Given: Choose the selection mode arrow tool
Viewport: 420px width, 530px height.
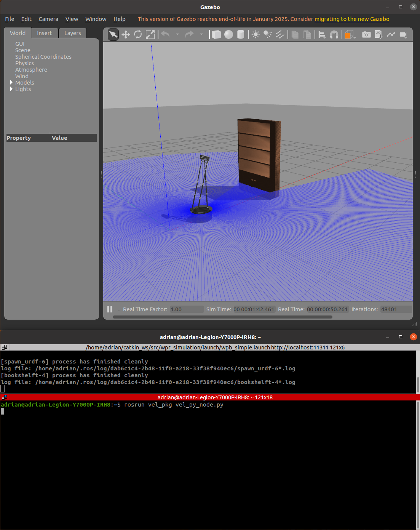Looking at the screenshot, I should pyautogui.click(x=113, y=34).
